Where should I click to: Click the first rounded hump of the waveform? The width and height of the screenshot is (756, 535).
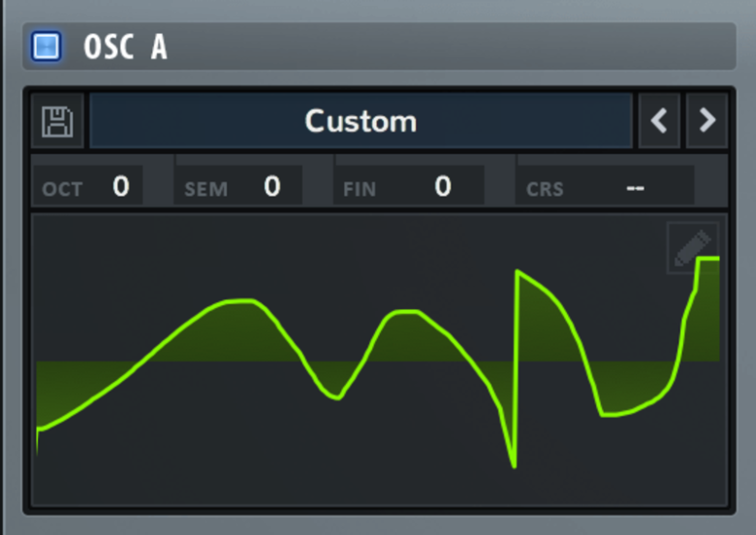(x=233, y=302)
